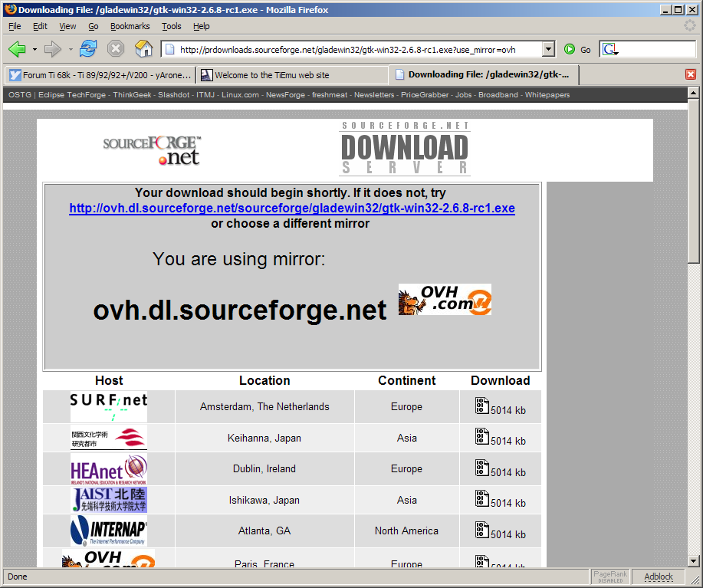Click the Adblock status bar item
The width and height of the screenshot is (703, 588).
pyautogui.click(x=659, y=577)
